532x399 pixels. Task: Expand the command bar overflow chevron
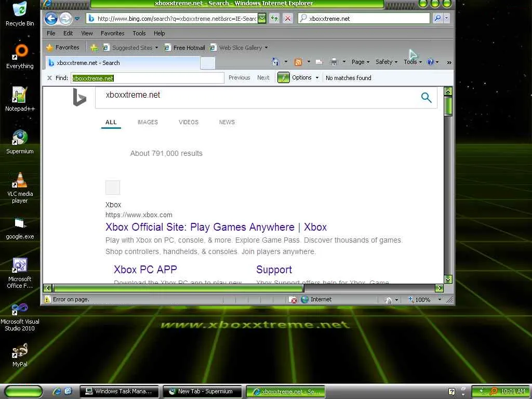coord(449,62)
